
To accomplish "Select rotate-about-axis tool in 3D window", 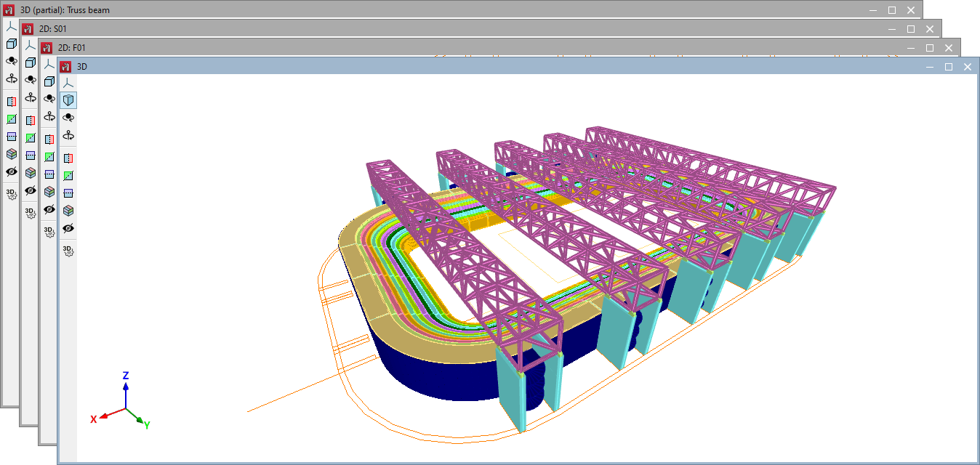I will pyautogui.click(x=68, y=135).
